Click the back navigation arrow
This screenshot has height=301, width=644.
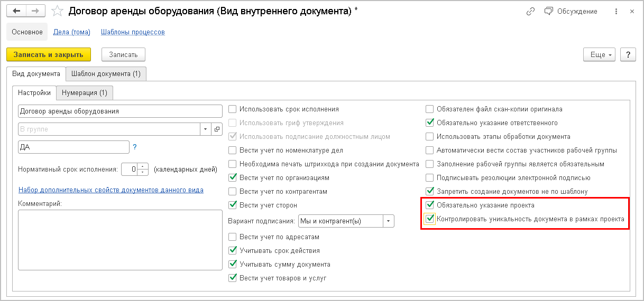[x=16, y=11]
